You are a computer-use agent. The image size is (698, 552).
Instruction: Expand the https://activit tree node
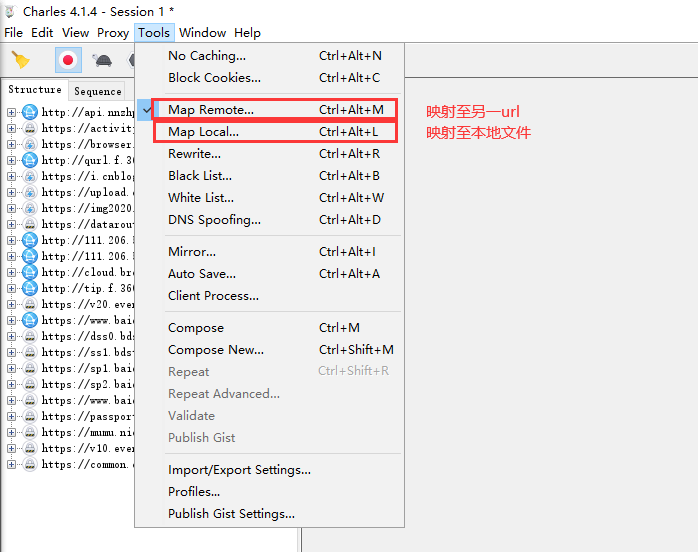(12, 128)
